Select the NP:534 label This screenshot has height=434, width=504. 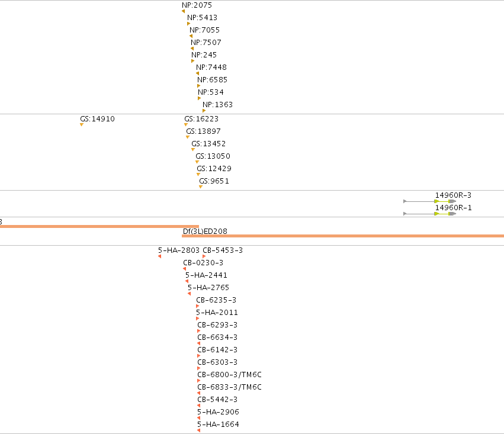(x=210, y=92)
